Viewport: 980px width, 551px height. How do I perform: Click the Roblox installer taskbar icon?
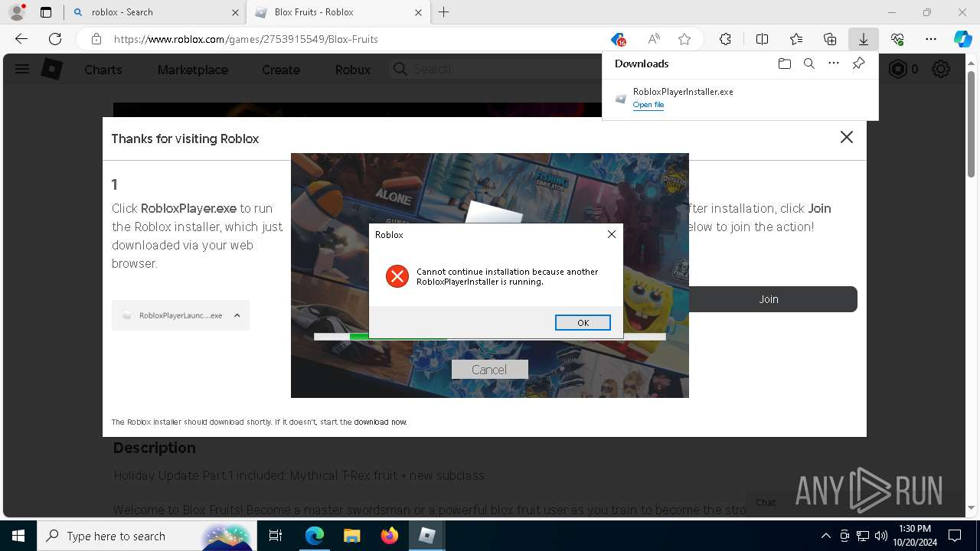coord(427,536)
